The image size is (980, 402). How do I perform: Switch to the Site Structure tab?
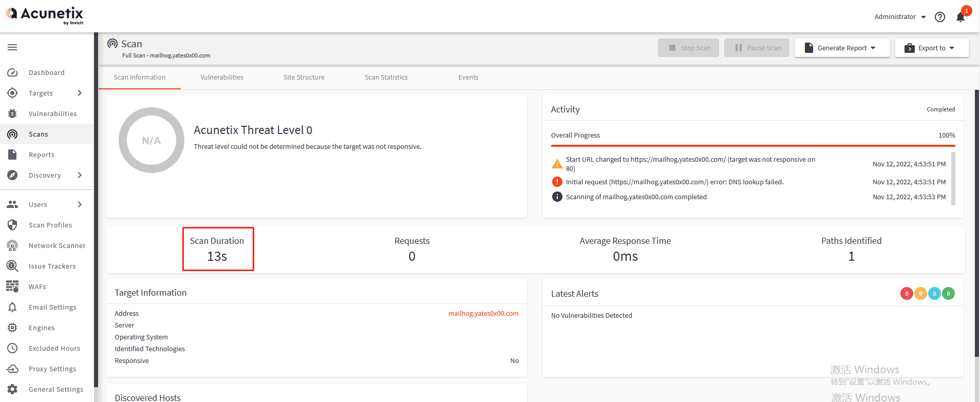[x=304, y=78]
